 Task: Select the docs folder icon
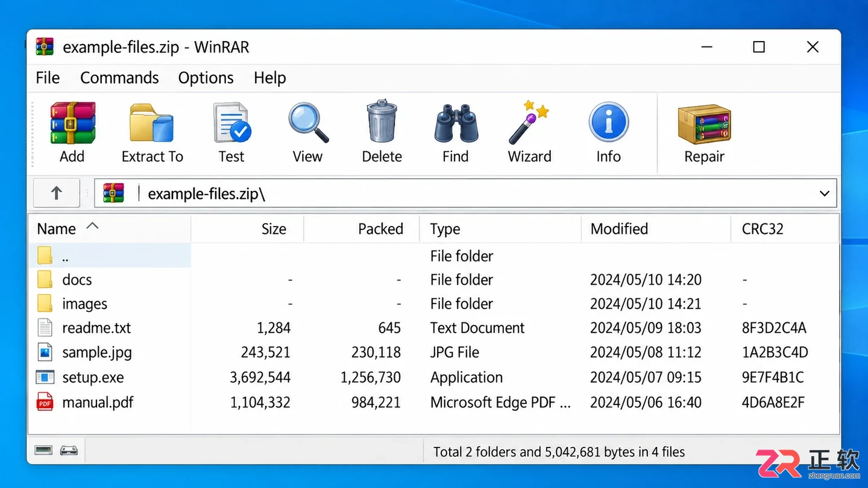pos(45,280)
